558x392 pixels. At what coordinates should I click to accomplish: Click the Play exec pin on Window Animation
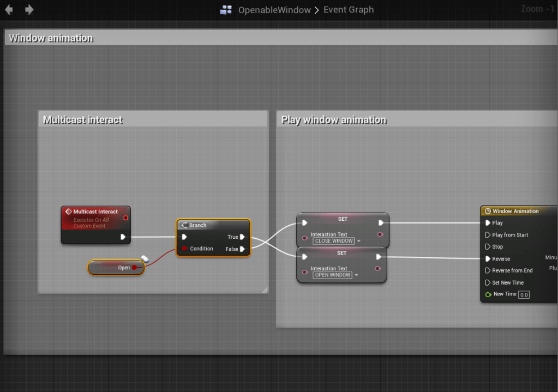[488, 223]
